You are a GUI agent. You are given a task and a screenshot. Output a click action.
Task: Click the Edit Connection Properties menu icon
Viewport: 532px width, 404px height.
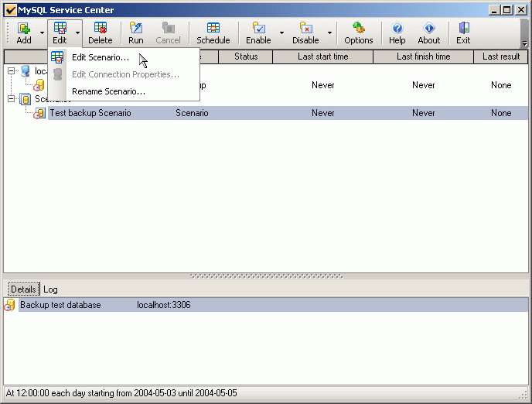58,74
